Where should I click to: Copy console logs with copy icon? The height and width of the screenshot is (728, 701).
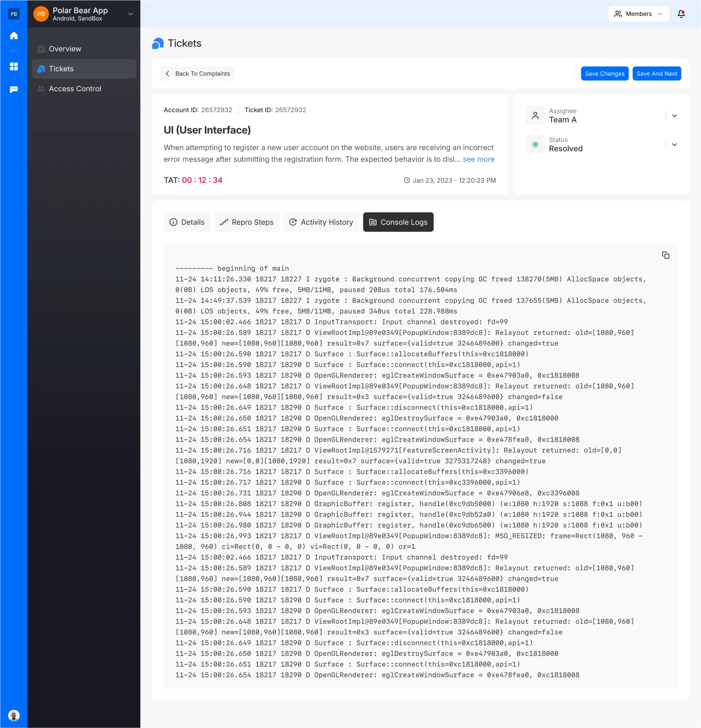coord(665,255)
